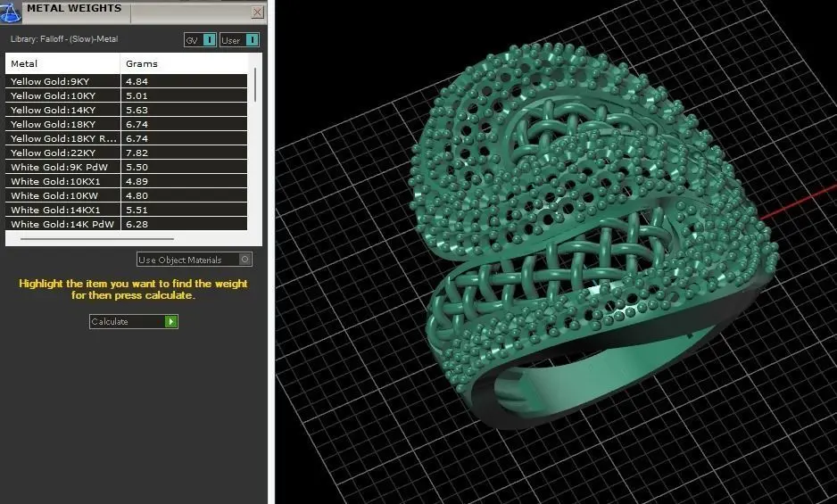Enable the Use Object Materials option

click(195, 260)
